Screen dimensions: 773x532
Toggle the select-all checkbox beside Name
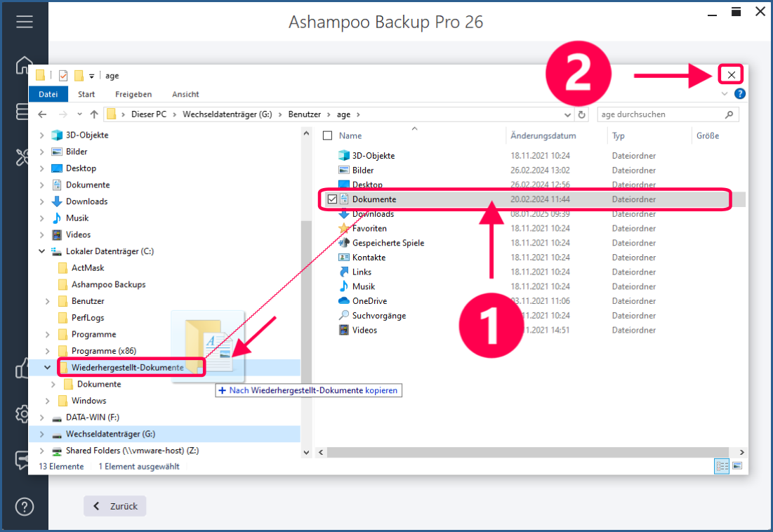(327, 135)
